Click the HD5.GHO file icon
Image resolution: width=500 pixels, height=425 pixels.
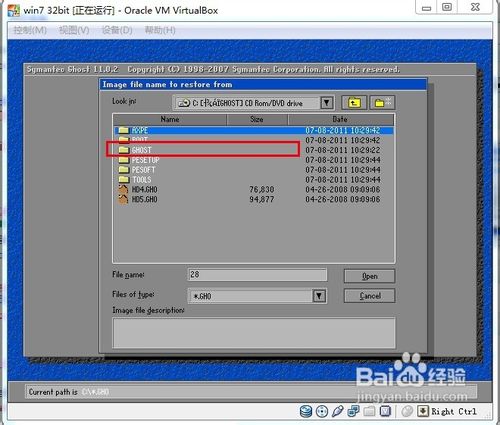click(x=124, y=199)
